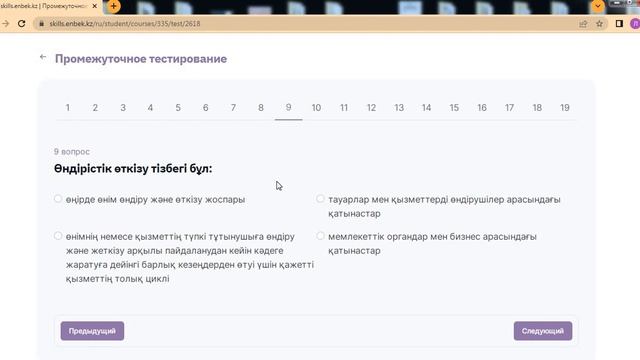Click the address bar URL skills.enbek.kz
Image resolution: width=640 pixels, height=360 pixels.
point(124,24)
